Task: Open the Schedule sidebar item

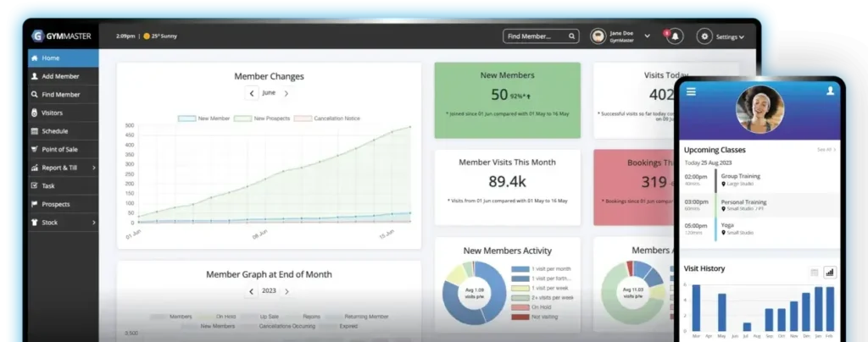Action: tap(54, 131)
